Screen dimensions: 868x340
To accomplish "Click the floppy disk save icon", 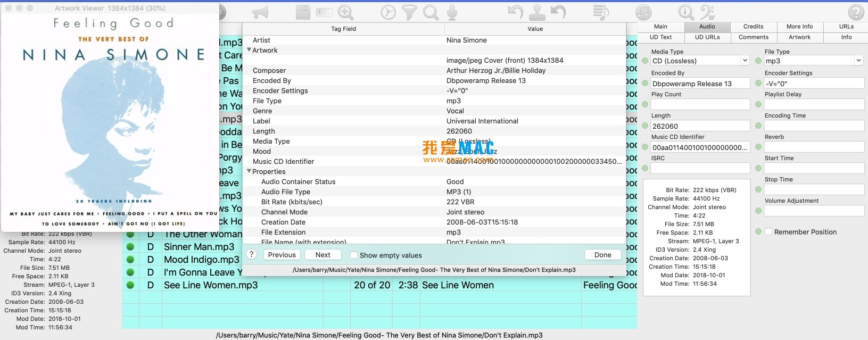I will tap(303, 12).
